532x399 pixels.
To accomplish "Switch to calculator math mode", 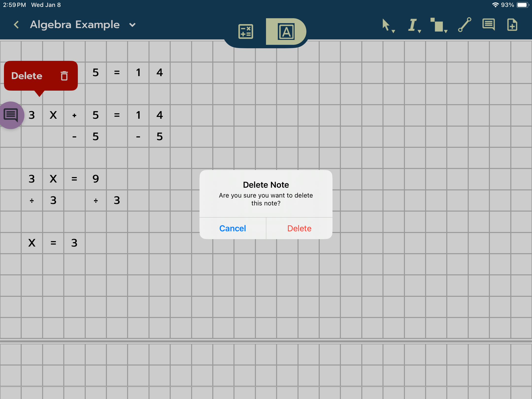I will coord(246,32).
